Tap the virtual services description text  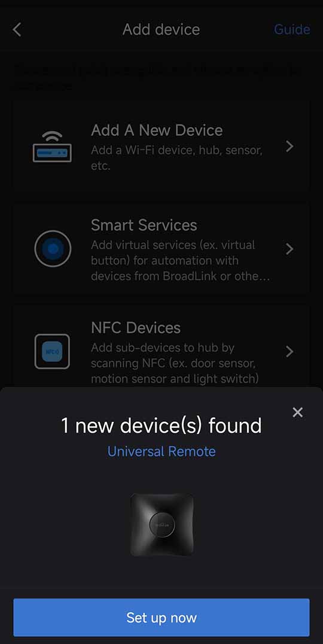tap(181, 261)
